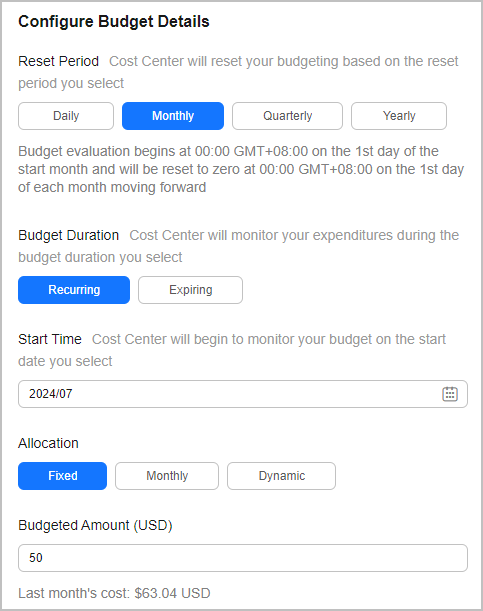Focus the Budgeted Amount field showing 50
483x611 pixels.
pyautogui.click(x=243, y=558)
